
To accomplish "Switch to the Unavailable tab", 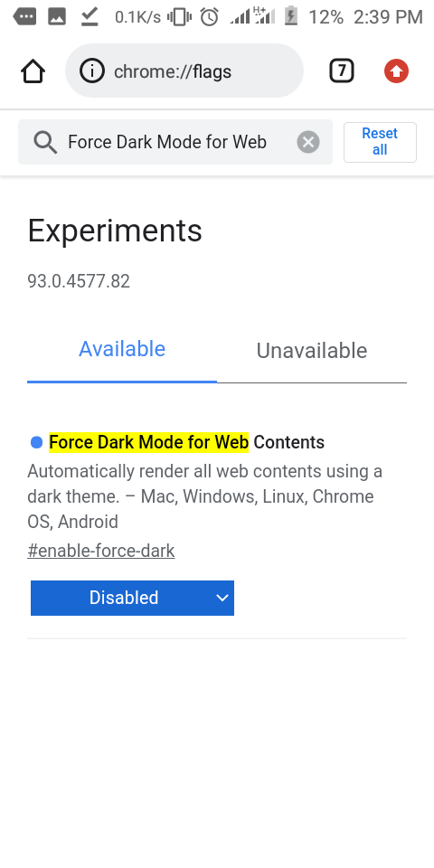I will 312,351.
